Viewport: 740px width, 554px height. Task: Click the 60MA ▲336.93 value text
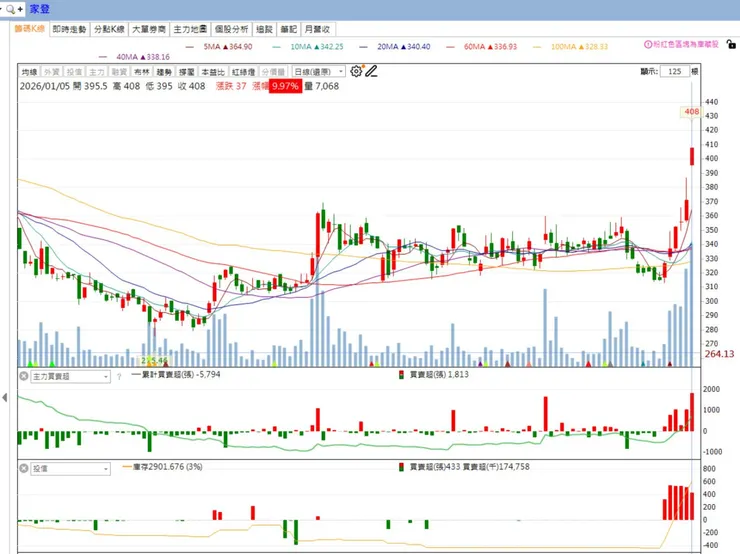point(490,47)
